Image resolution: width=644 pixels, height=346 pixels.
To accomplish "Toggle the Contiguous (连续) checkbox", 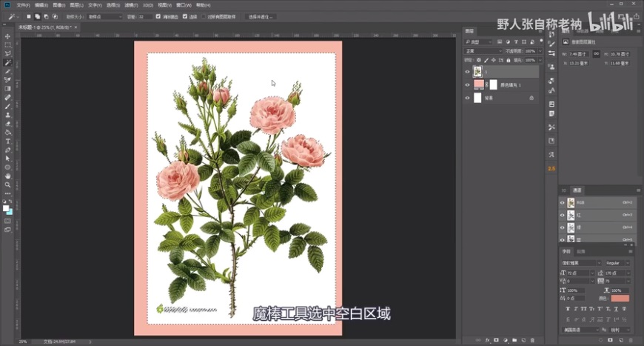I will pos(185,16).
